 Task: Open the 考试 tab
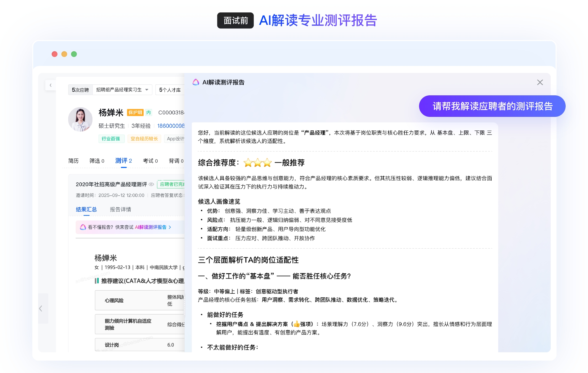(x=150, y=161)
